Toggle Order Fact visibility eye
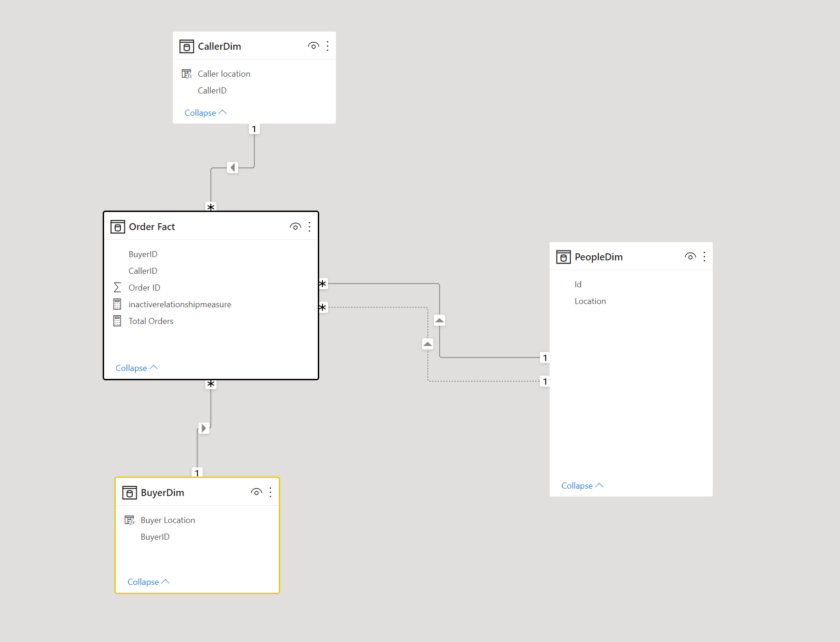 295,227
